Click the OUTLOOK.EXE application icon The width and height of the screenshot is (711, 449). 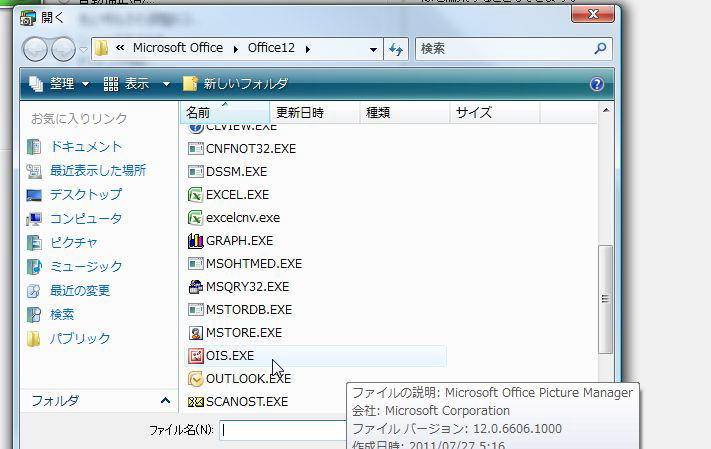pos(195,379)
